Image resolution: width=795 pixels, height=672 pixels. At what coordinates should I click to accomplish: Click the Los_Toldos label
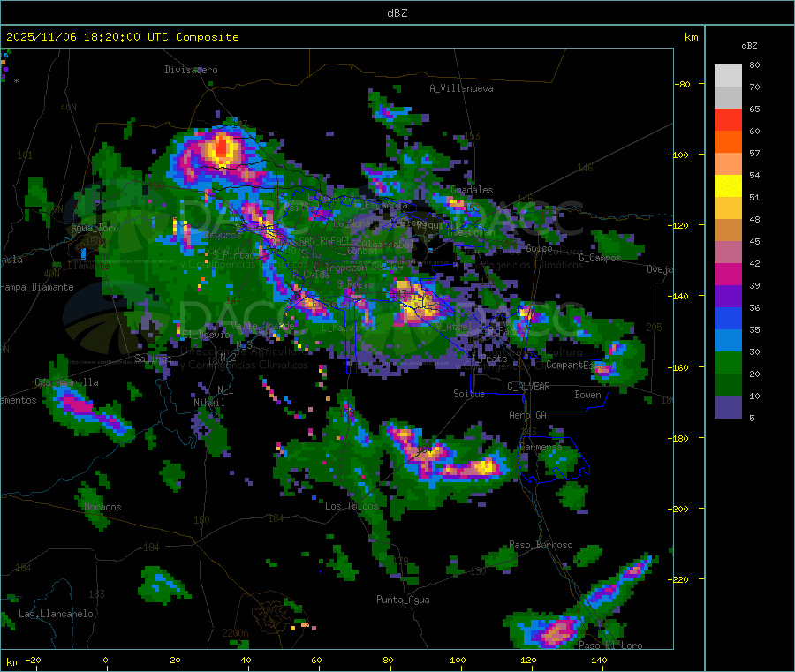[x=352, y=506]
